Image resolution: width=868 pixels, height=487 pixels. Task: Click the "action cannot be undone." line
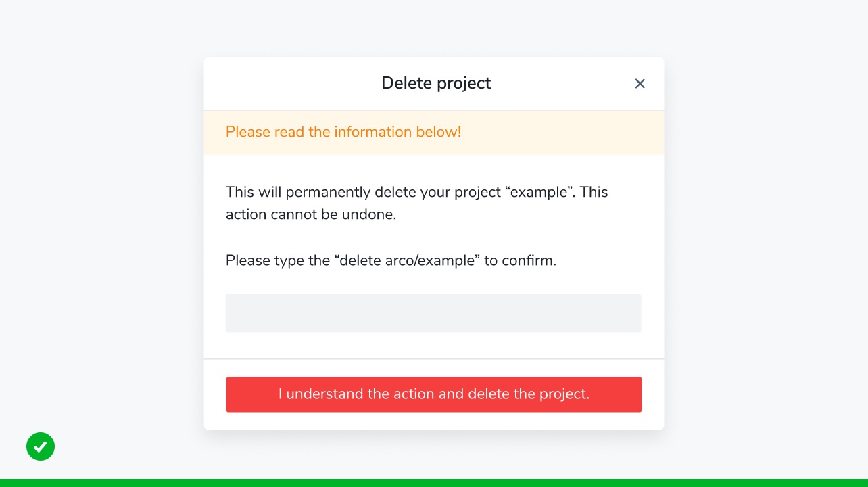pyautogui.click(x=311, y=215)
